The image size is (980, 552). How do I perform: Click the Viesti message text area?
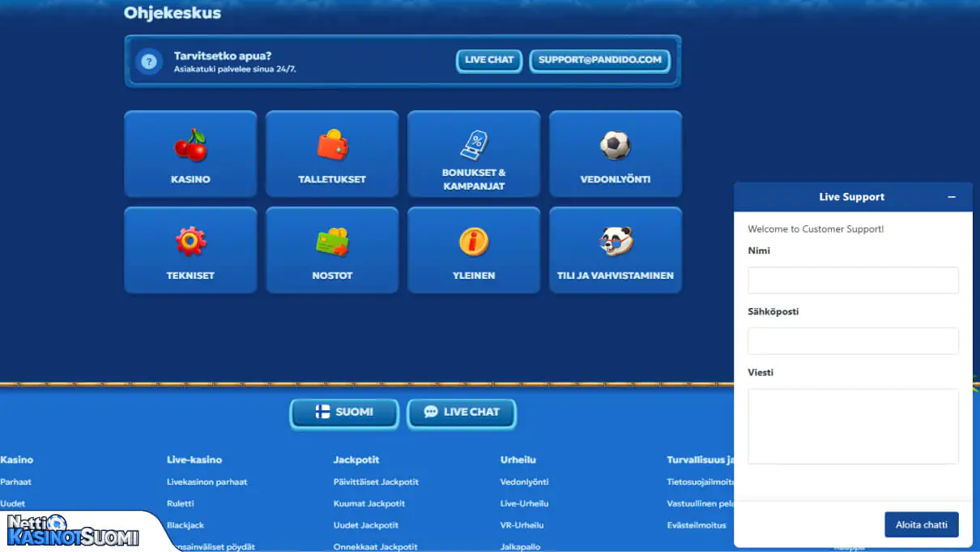click(x=853, y=426)
